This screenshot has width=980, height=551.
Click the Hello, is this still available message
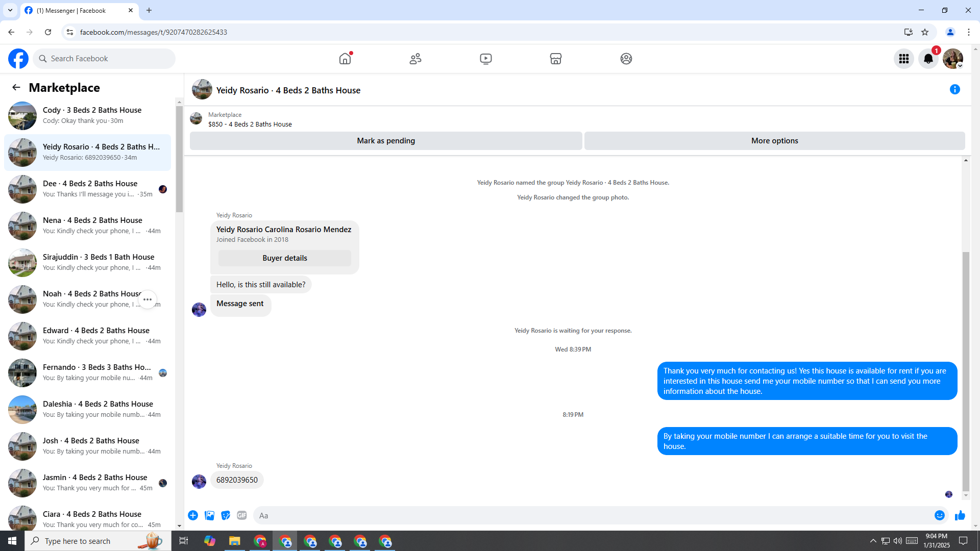coord(261,285)
